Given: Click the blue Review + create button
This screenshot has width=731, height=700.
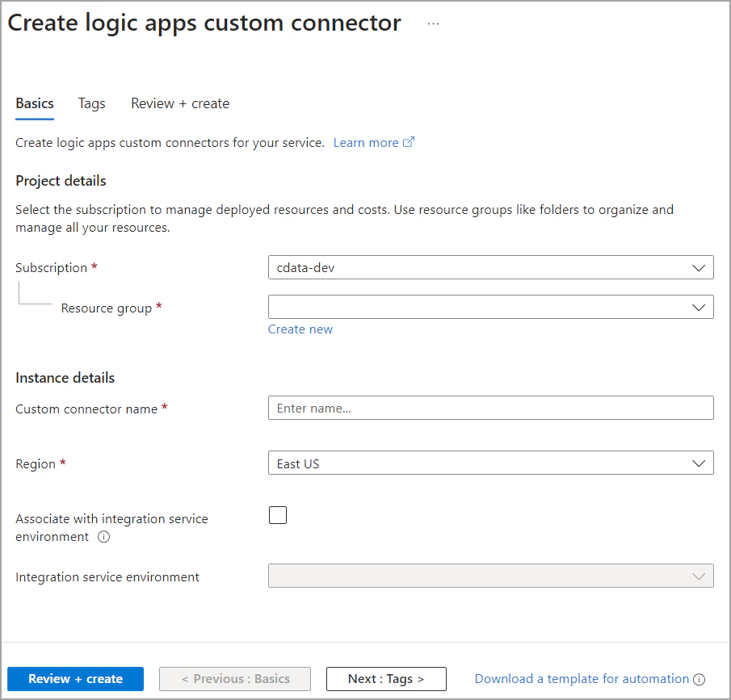Looking at the screenshot, I should 75,679.
